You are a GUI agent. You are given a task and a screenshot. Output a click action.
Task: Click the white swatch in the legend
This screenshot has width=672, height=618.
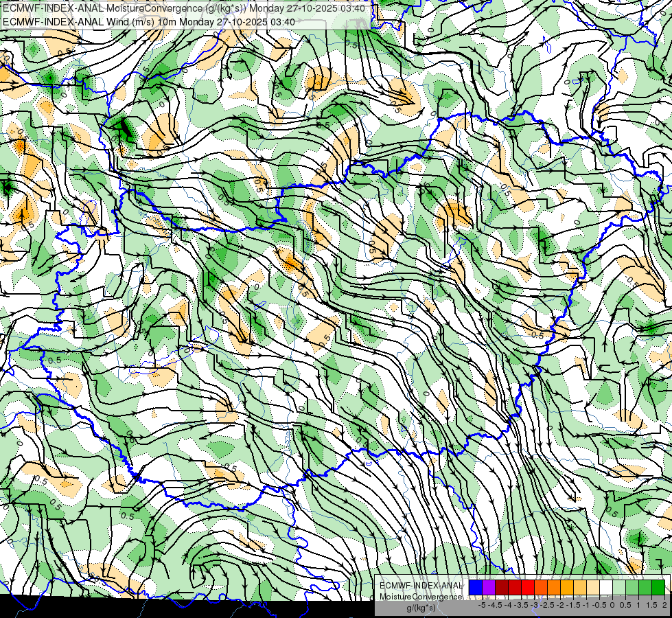606,587
